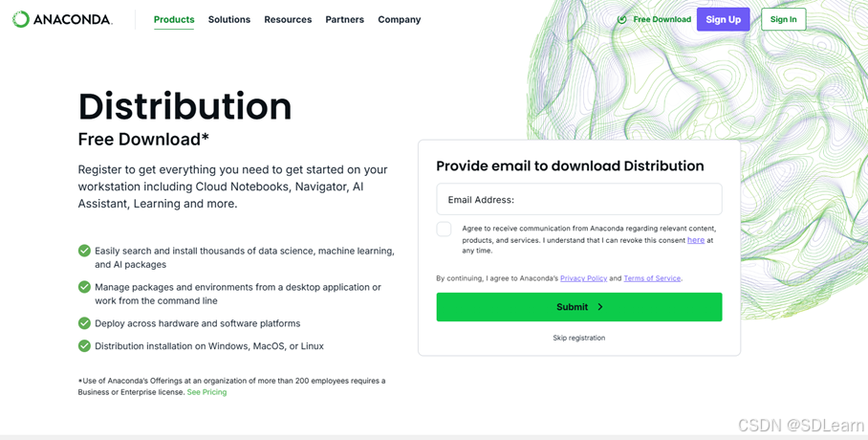Click the purple Sign Up button

(723, 19)
